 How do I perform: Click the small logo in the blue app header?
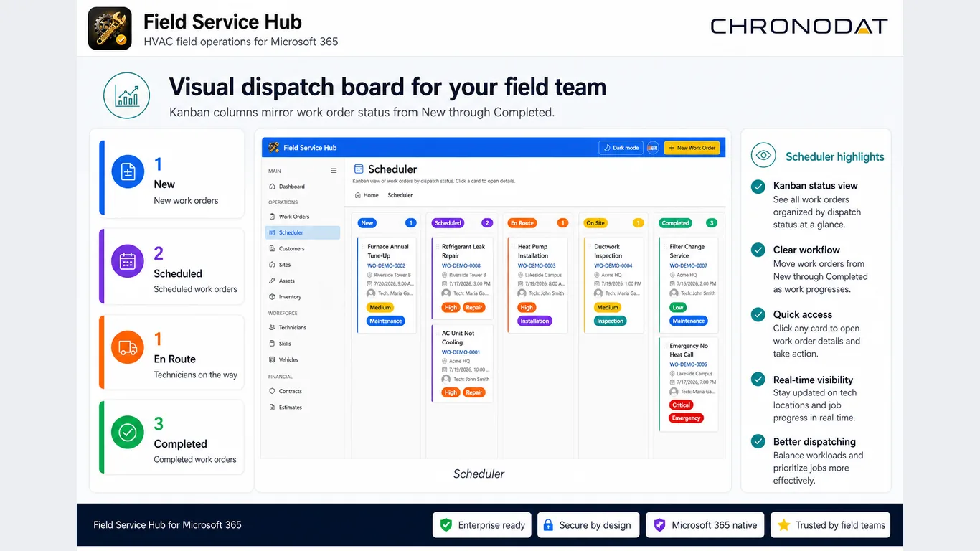tap(273, 147)
